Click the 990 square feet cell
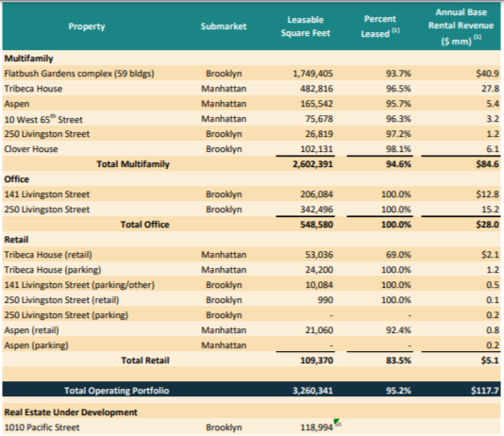The width and height of the screenshot is (504, 436). [326, 300]
